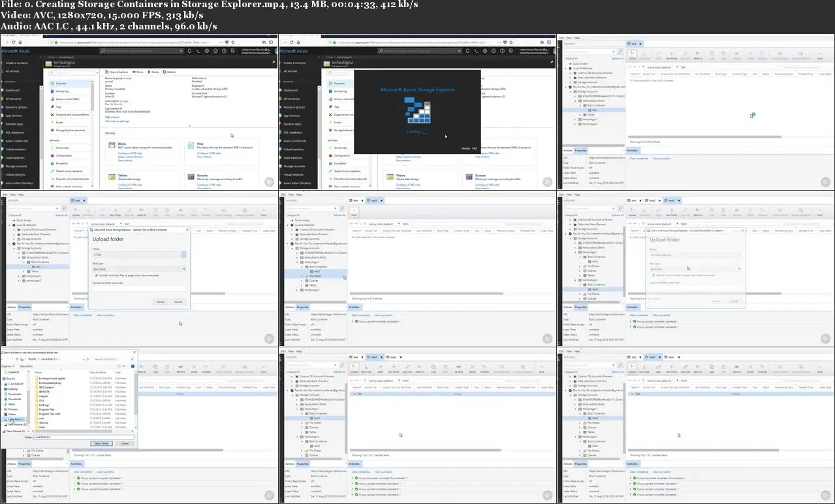Image resolution: width=835 pixels, height=504 pixels.
Task: Expand the Group download complete activity in the eighth frame
Action: (352, 479)
